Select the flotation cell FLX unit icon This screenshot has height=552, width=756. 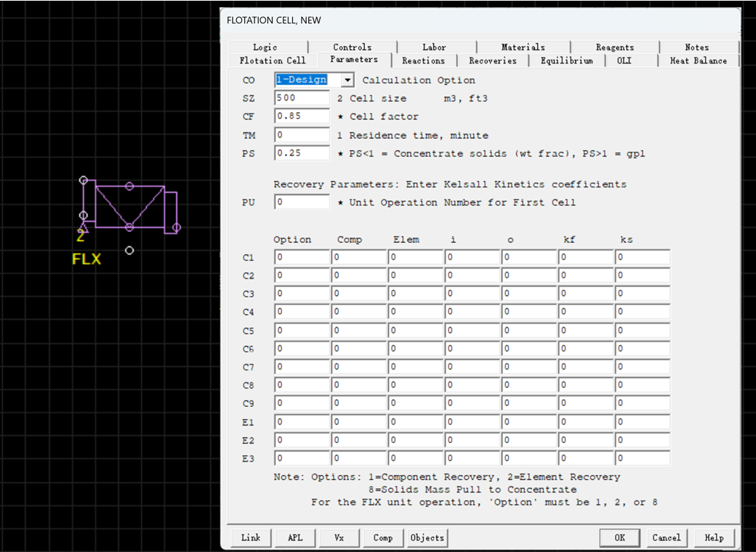coord(129,207)
